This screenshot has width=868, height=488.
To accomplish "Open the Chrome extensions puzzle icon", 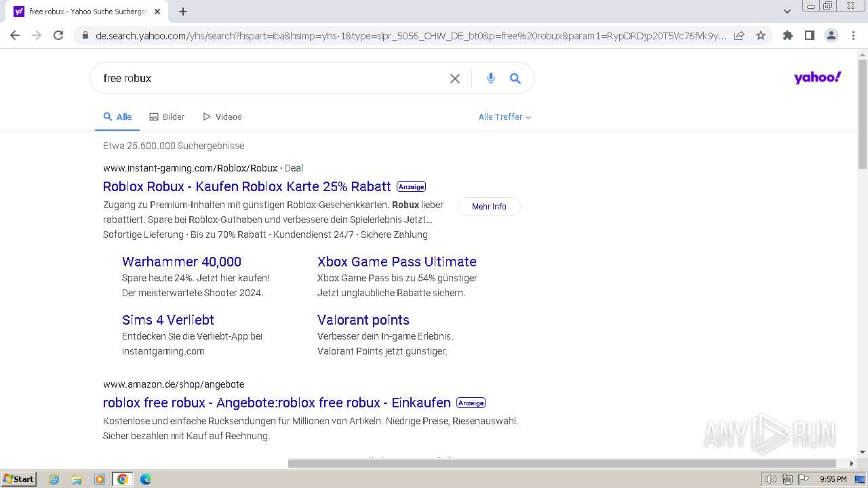I will (x=787, y=36).
